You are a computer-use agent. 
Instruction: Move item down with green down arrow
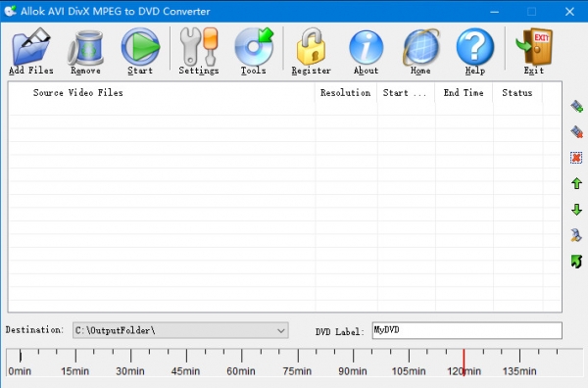click(576, 210)
